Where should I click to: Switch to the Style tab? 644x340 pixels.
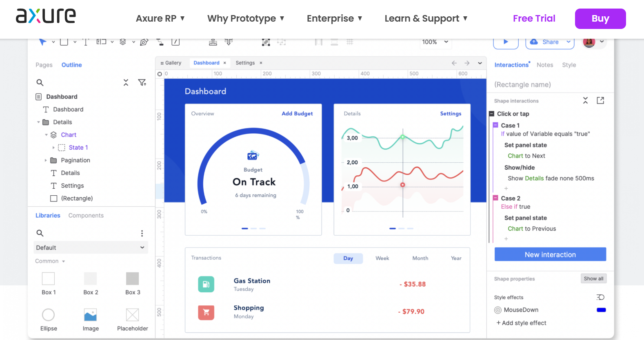click(x=569, y=65)
